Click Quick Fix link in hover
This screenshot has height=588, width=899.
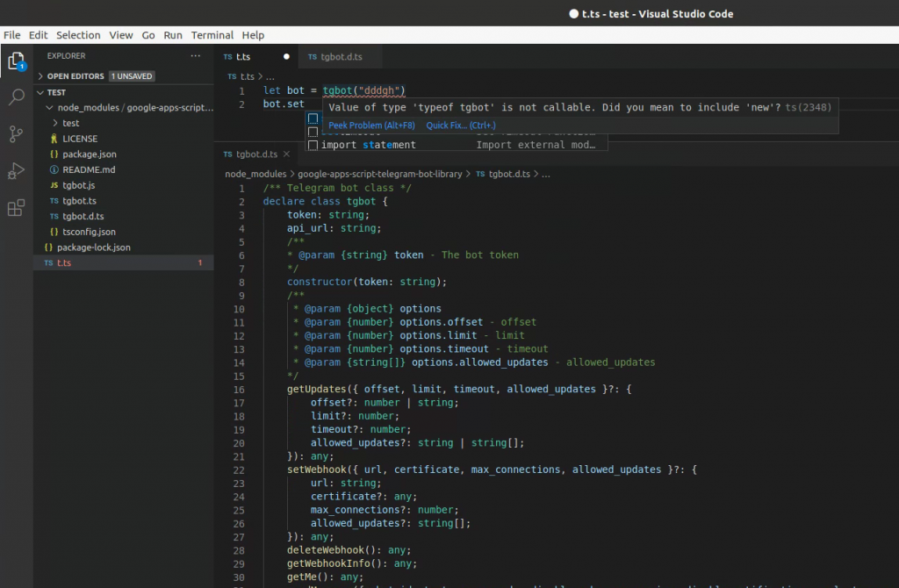(x=461, y=125)
